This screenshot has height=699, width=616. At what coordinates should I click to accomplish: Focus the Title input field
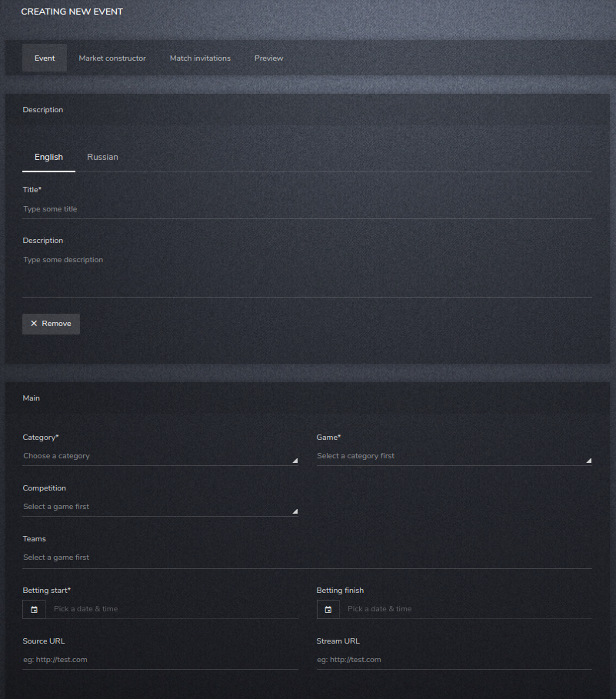click(307, 209)
